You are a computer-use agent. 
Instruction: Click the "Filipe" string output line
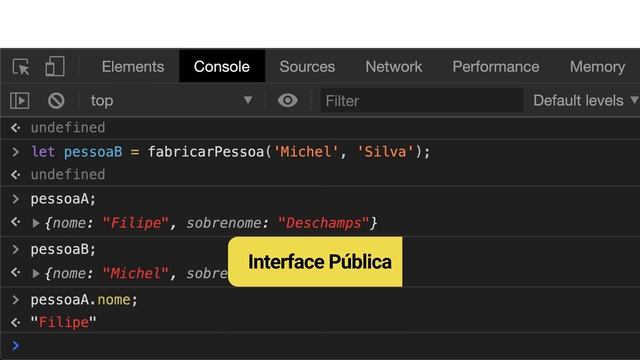(63, 322)
